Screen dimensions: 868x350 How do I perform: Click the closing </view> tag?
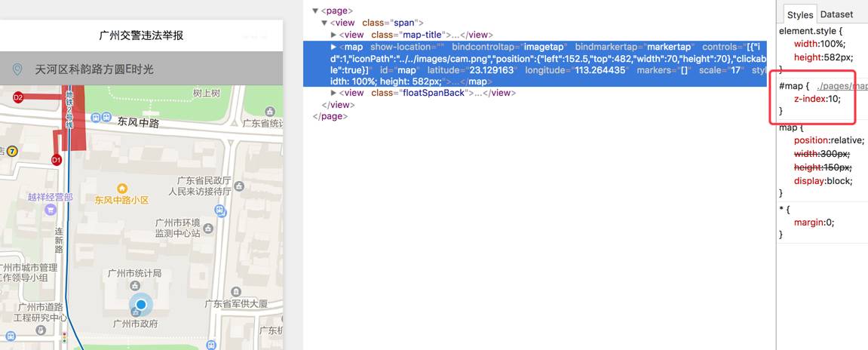click(x=339, y=105)
